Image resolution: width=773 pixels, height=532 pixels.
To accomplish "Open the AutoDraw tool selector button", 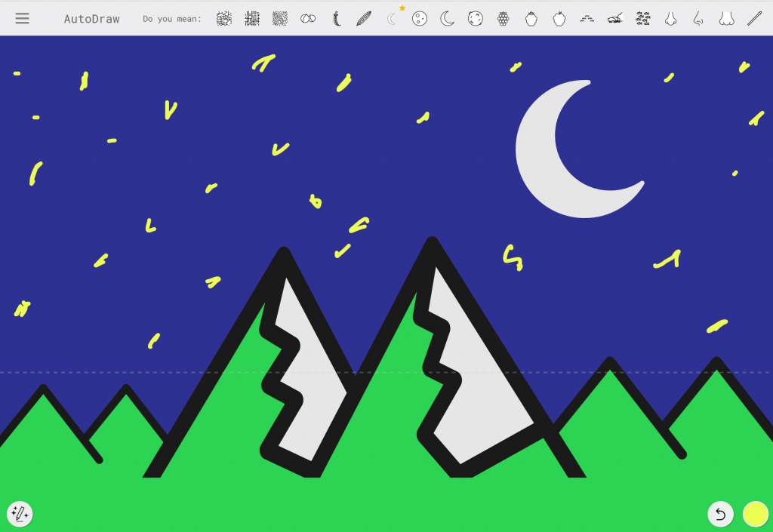I will pos(20,514).
